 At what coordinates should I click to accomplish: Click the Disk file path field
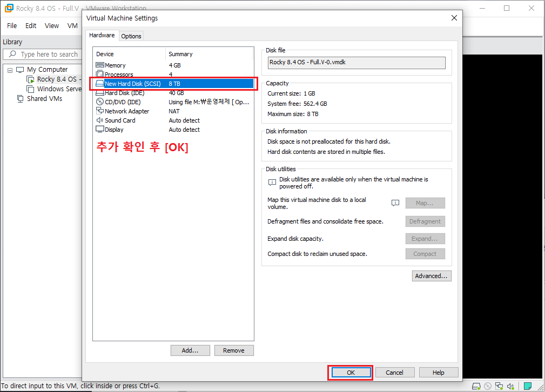pyautogui.click(x=356, y=63)
